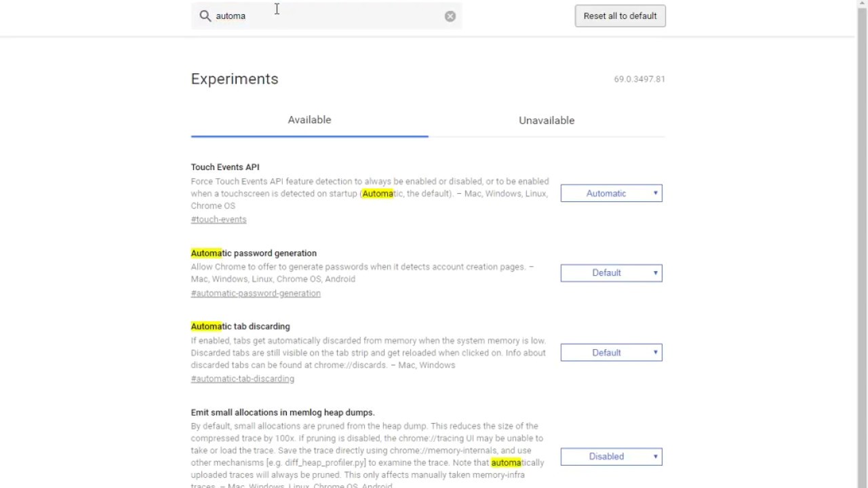Screen dimensions: 868x488
Task: Open the #automatic-tab-discarding anchor link
Action: point(242,379)
